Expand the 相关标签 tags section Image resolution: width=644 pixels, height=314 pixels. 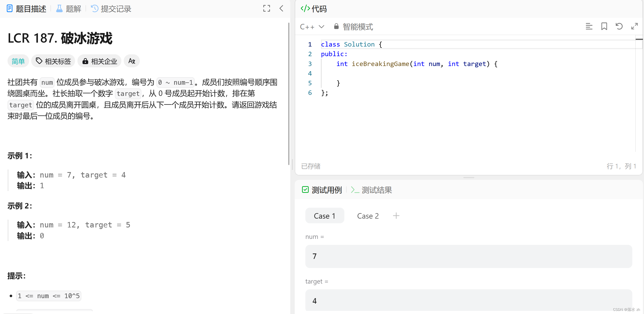click(x=53, y=61)
